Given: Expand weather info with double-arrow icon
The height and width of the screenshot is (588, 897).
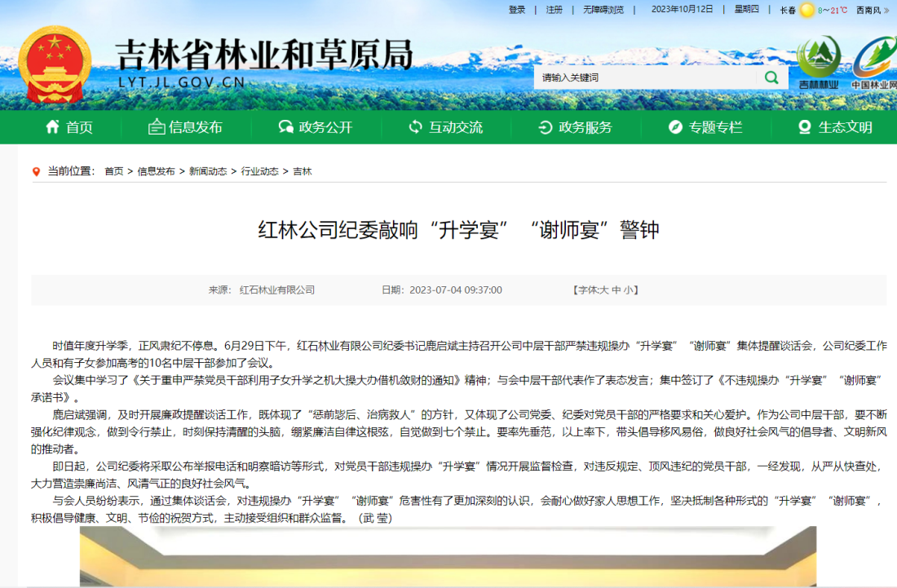Looking at the screenshot, I should 887,11.
